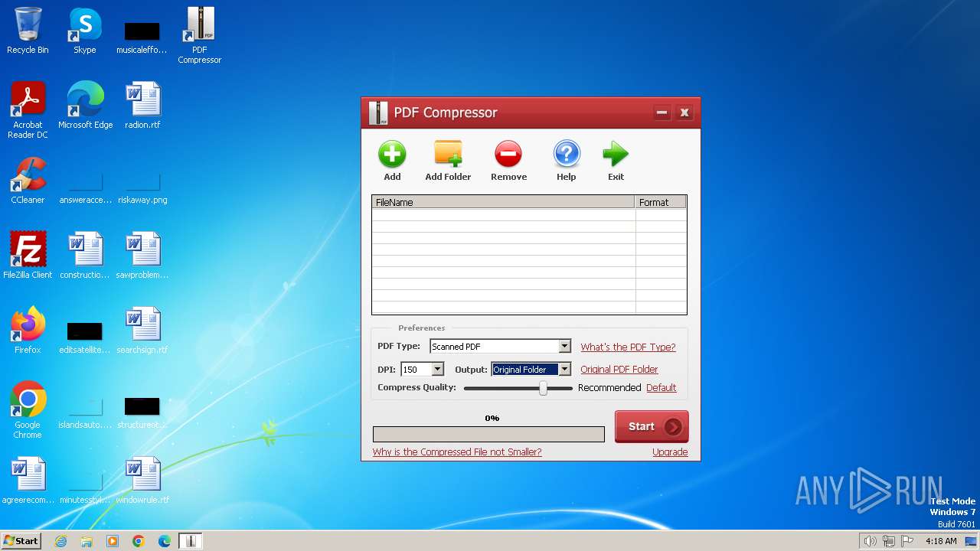This screenshot has width=980, height=551.
Task: Minimize the PDF Compressor window
Action: tap(661, 112)
